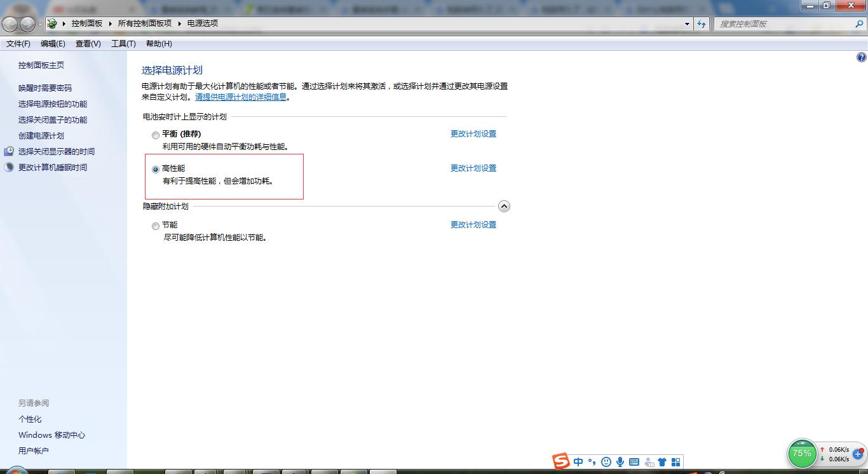Open 创建电源计划 sidebar link
This screenshot has height=474, width=868.
[41, 136]
